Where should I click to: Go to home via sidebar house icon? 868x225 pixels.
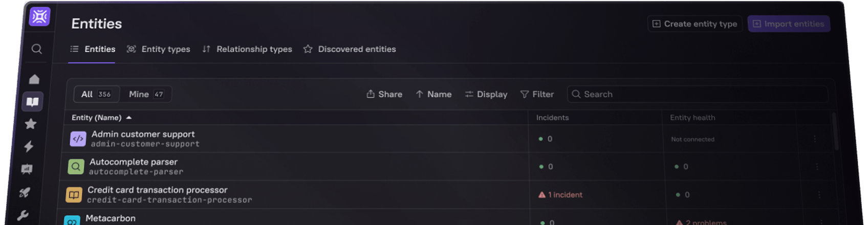click(34, 79)
